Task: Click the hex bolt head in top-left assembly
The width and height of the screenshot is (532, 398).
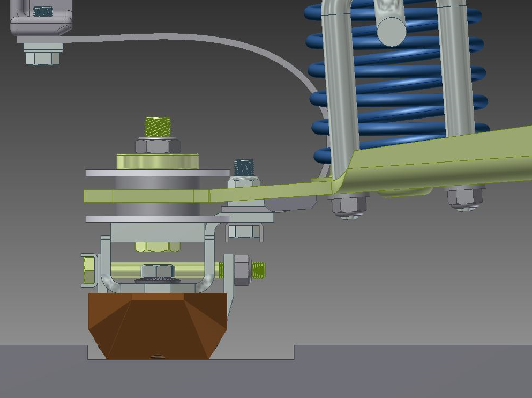Action: tap(43, 58)
